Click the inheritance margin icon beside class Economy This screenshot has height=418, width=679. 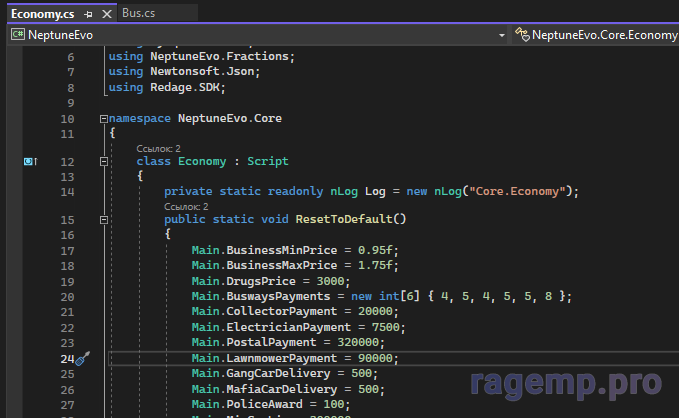click(30, 161)
